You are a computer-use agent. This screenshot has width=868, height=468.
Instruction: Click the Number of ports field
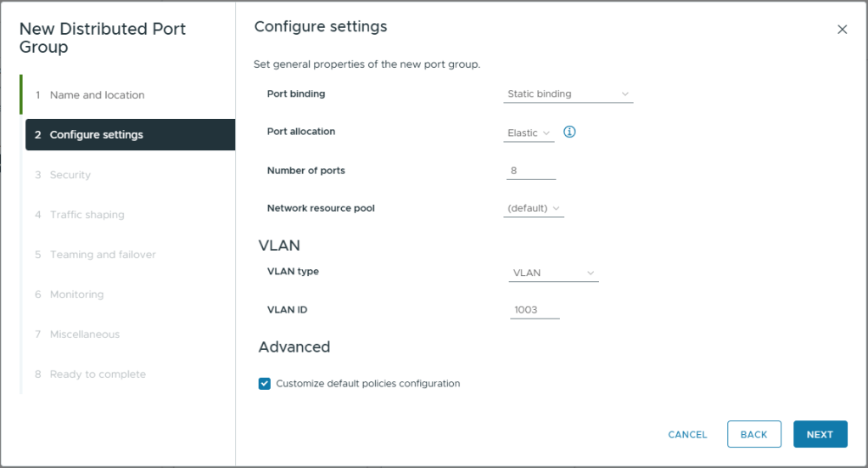pyautogui.click(x=531, y=172)
